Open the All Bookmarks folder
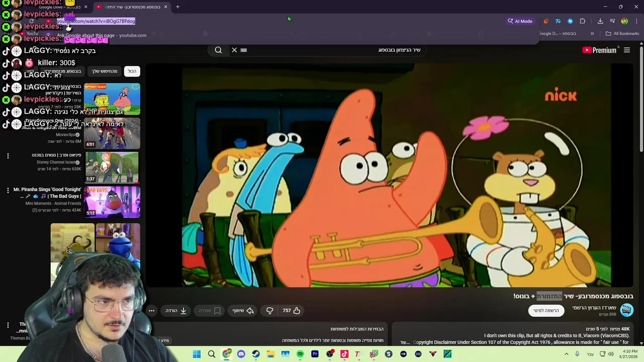The width and height of the screenshot is (644, 362). tap(622, 34)
